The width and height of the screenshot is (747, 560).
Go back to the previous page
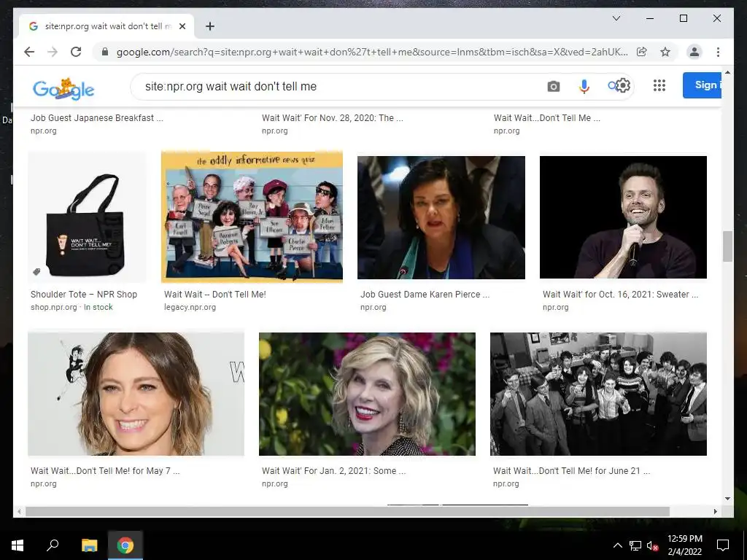[29, 52]
